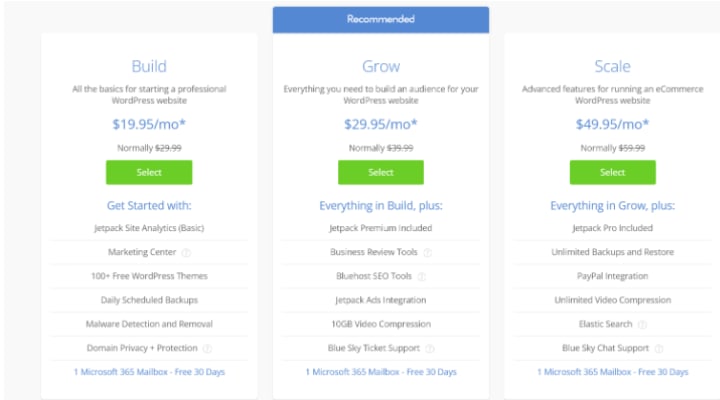720x400 pixels.
Task: Open Blue Sky Chat Support info icon
Action: [659, 349]
